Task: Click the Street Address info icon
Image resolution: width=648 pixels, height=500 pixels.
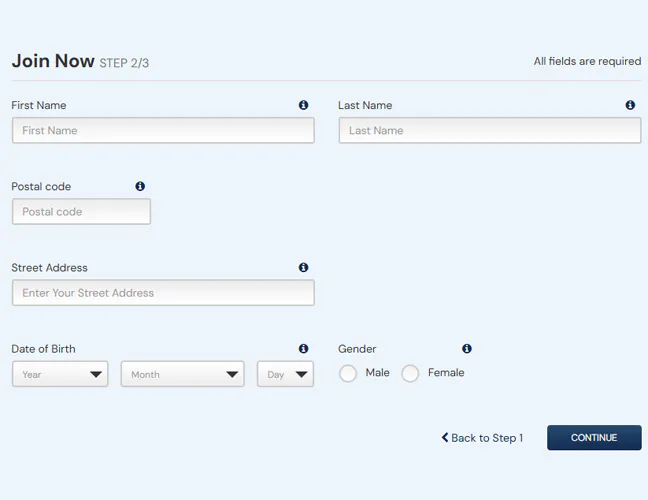Action: [303, 268]
